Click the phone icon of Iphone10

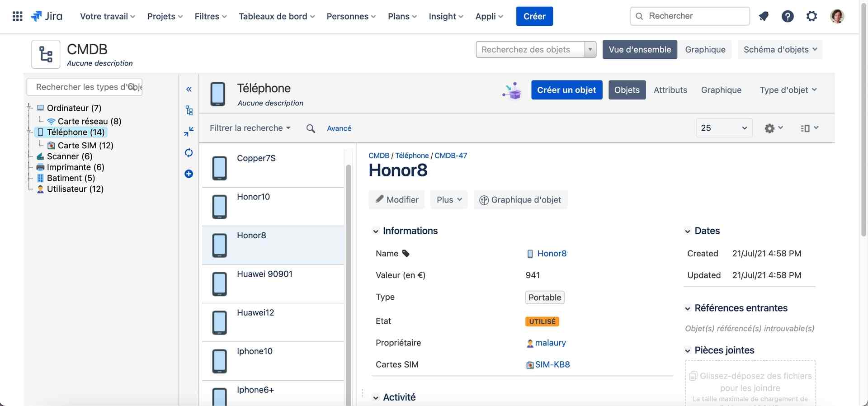click(220, 361)
